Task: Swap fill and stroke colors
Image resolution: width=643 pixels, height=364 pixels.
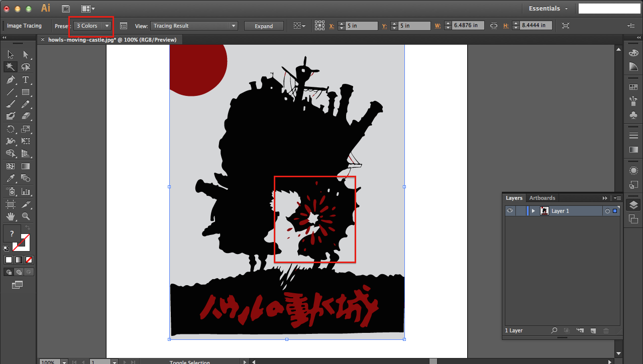Action: (28, 228)
